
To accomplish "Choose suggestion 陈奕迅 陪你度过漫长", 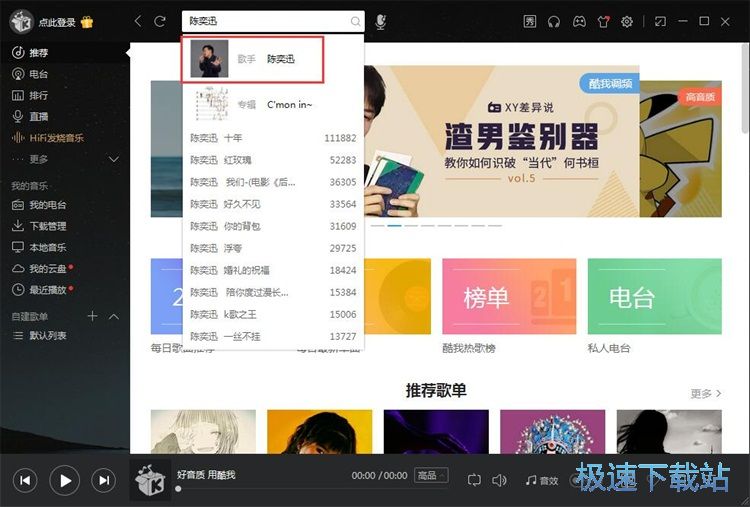I will [273, 292].
